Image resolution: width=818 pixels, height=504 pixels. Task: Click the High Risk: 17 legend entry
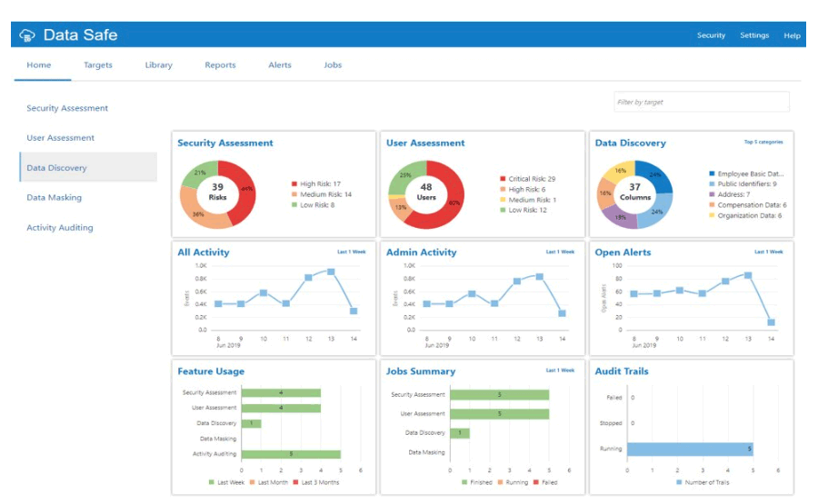pos(316,184)
